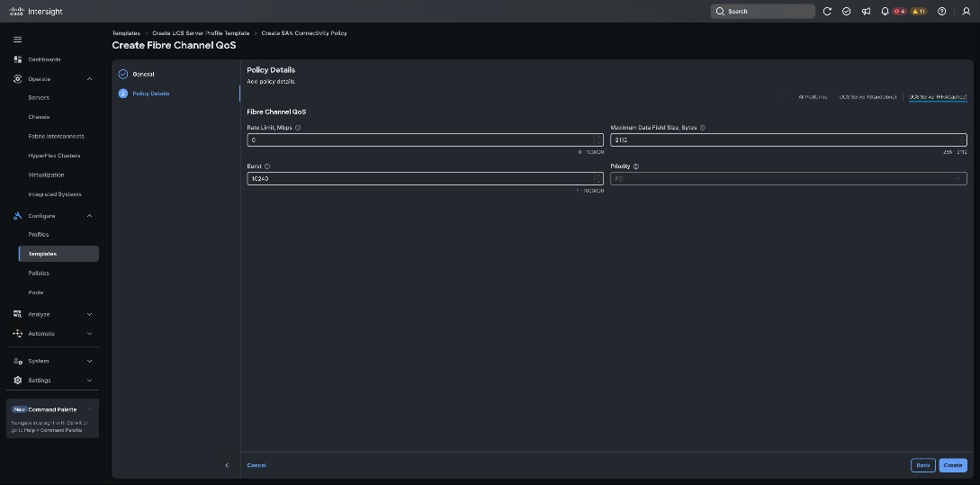This screenshot has height=485, width=980.
Task: Open Policies under Configure
Action: click(39, 274)
